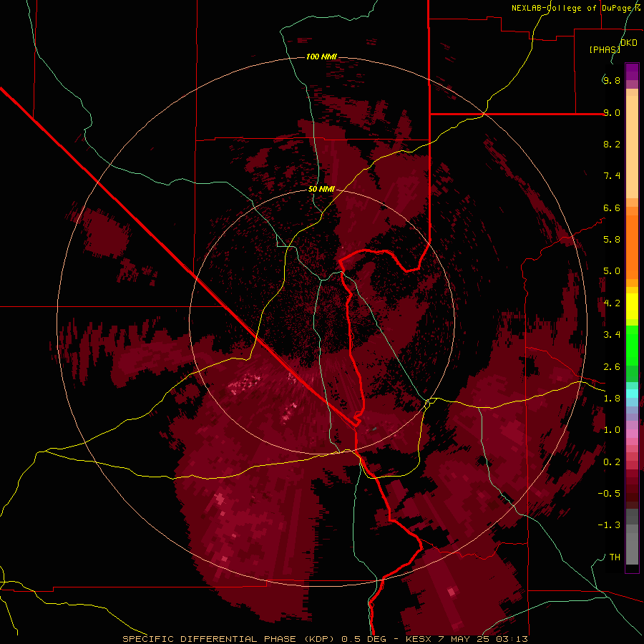Click the [PHAS] legend heading
The width and height of the screenshot is (644, 644).
(x=605, y=49)
